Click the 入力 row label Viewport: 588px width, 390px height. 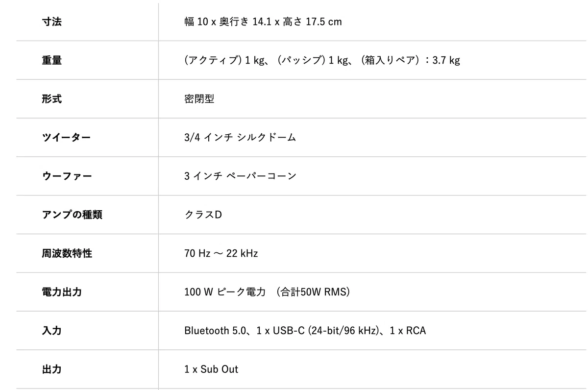point(52,331)
